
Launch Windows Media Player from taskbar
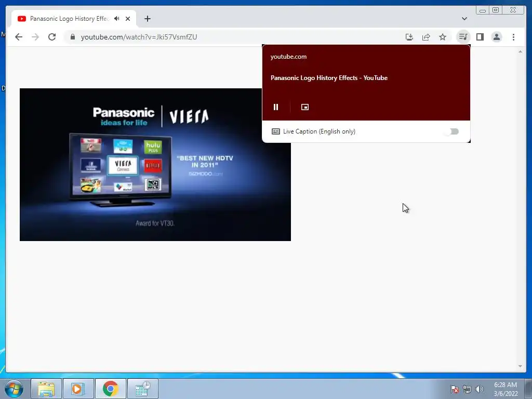click(78, 389)
